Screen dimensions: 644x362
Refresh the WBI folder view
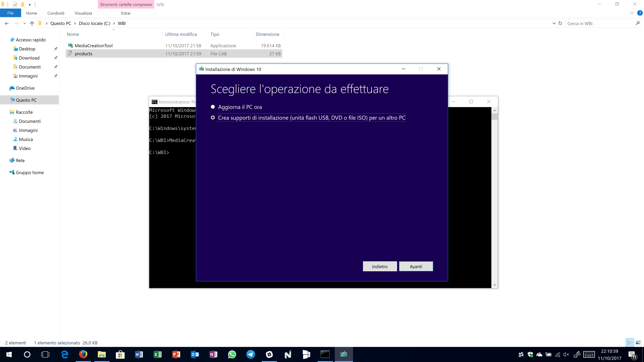(x=560, y=23)
